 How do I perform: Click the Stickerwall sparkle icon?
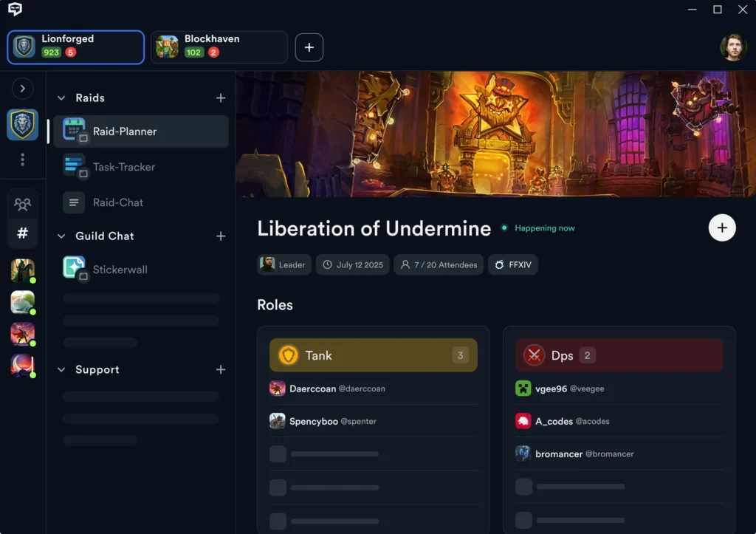75,268
